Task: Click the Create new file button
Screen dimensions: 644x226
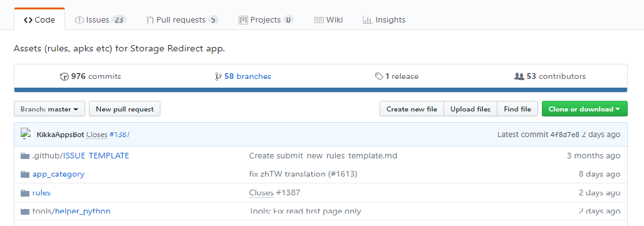Action: pyautogui.click(x=412, y=109)
